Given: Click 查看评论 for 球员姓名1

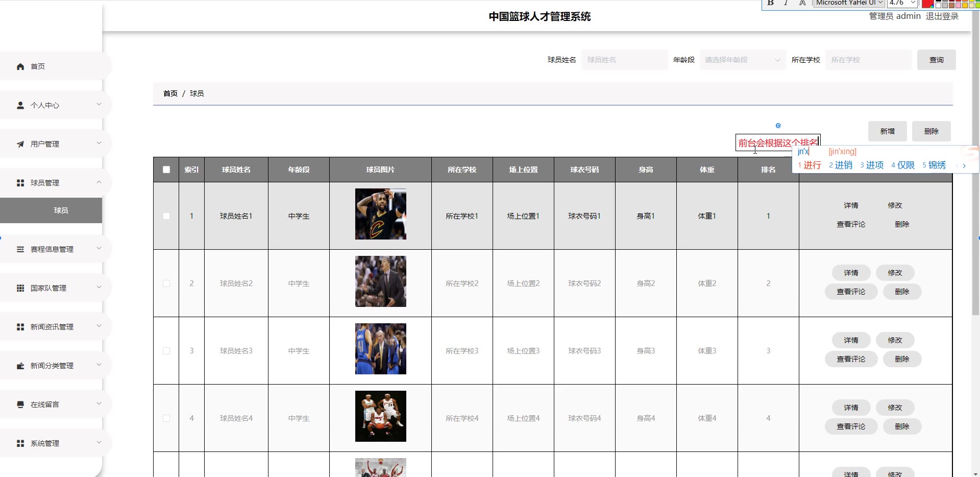Looking at the screenshot, I should 851,224.
